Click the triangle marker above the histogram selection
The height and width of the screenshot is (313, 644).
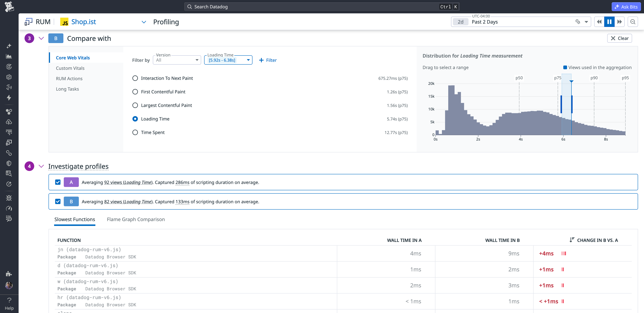pyautogui.click(x=571, y=81)
